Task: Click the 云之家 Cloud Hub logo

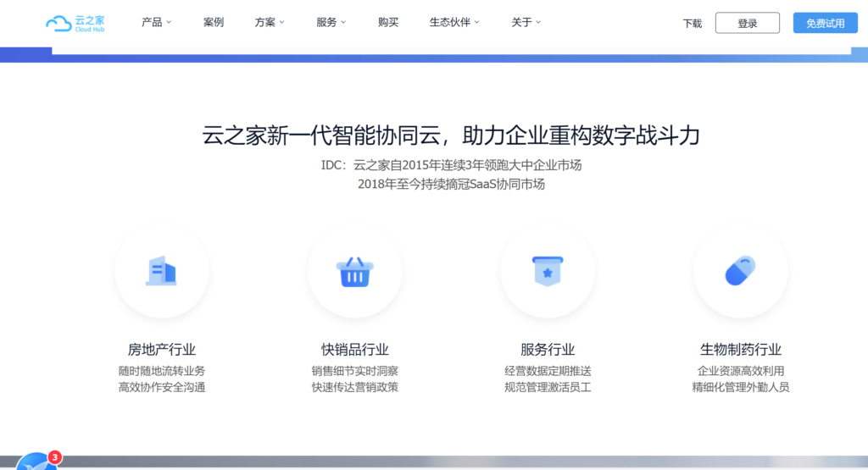Action: pos(75,23)
